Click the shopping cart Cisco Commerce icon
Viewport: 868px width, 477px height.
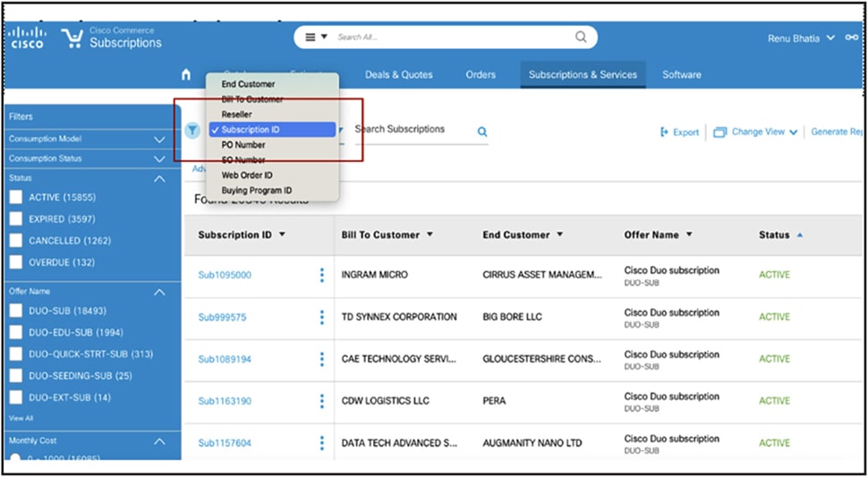[72, 38]
